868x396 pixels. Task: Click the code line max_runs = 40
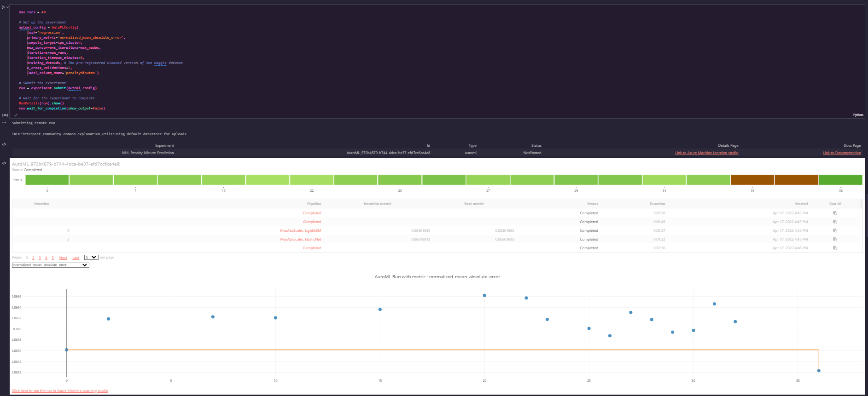click(x=32, y=12)
